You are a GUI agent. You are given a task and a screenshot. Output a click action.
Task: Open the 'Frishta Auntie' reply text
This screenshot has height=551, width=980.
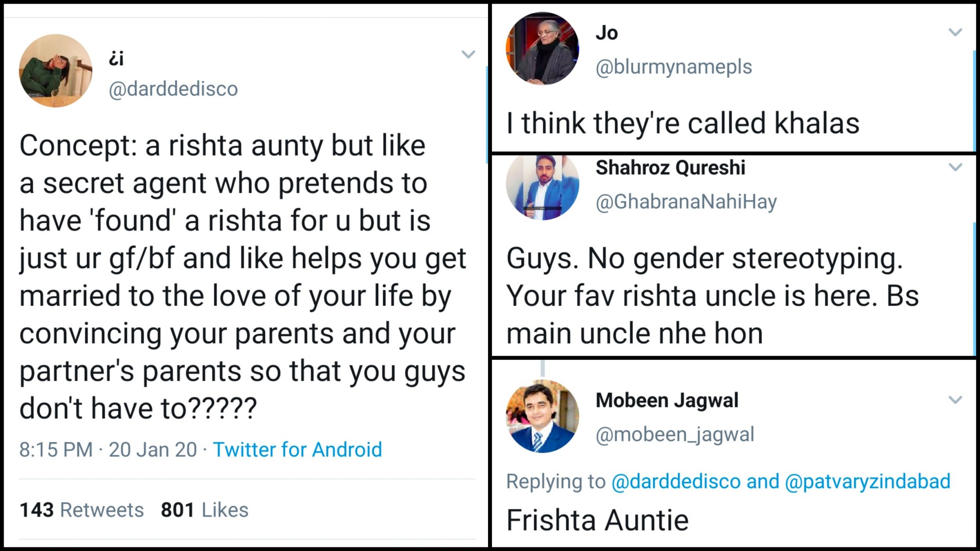point(598,520)
